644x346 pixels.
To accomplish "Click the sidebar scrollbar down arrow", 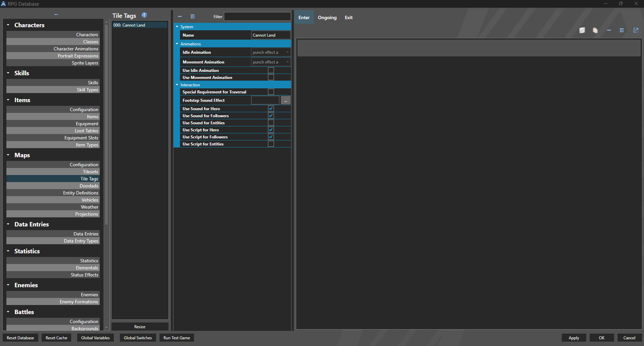I will click(106, 328).
